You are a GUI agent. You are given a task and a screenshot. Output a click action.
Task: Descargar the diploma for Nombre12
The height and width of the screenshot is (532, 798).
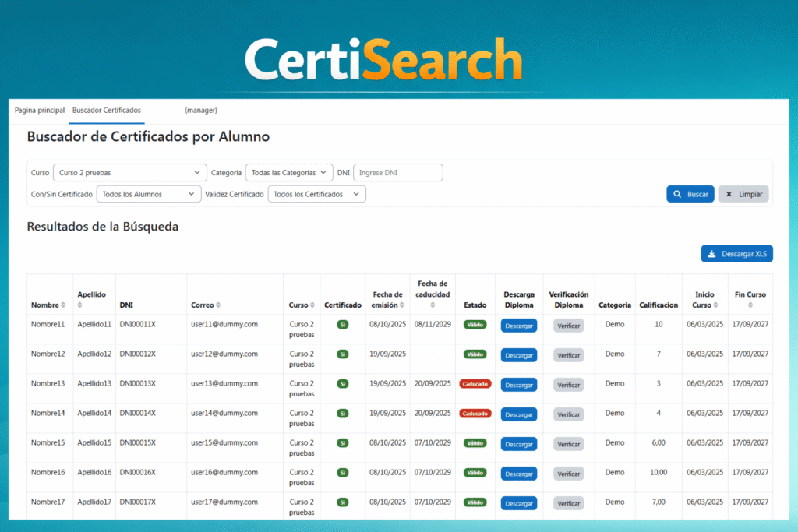pos(518,354)
